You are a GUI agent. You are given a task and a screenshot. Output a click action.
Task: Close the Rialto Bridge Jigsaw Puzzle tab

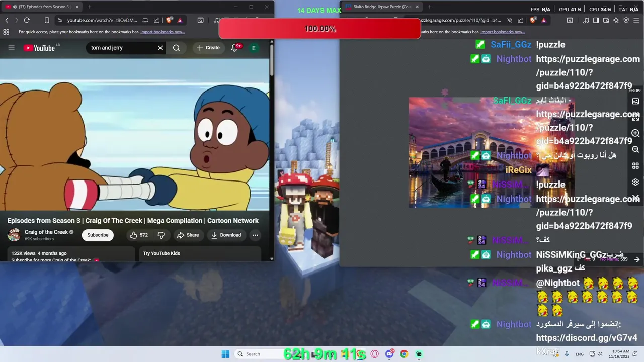pos(417,7)
